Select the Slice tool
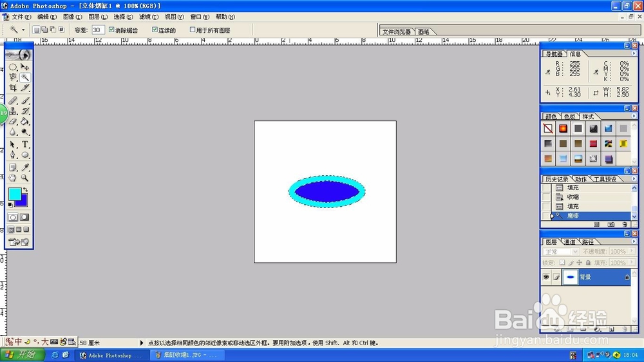Image resolution: width=644 pixels, height=362 pixels. (25, 88)
